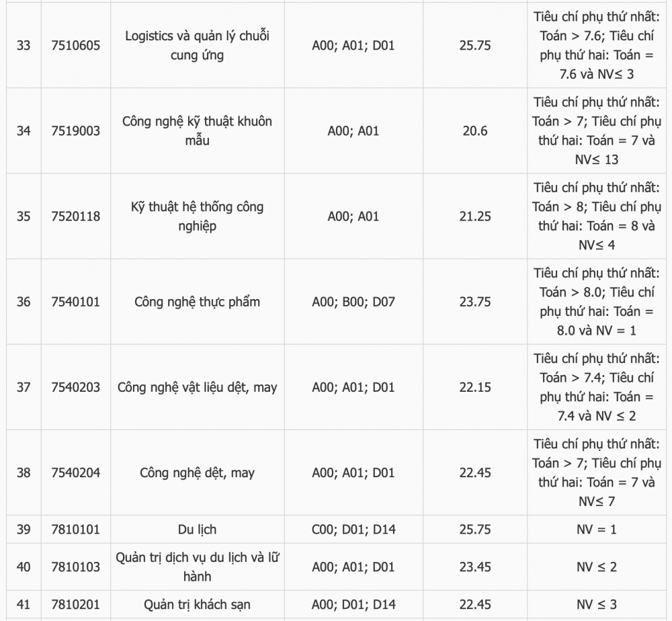Click the score 25.75 for Logistics row
672x621 pixels.
[x=475, y=46]
